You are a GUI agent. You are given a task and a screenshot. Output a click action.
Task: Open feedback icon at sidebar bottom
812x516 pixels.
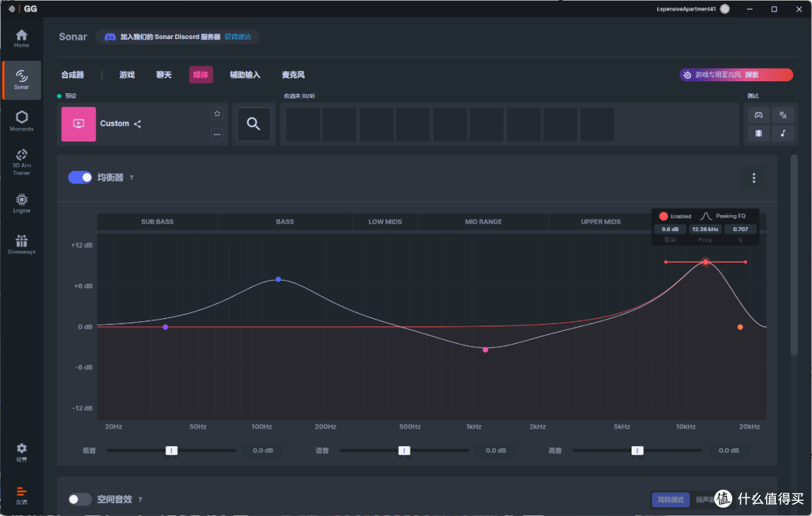21,495
